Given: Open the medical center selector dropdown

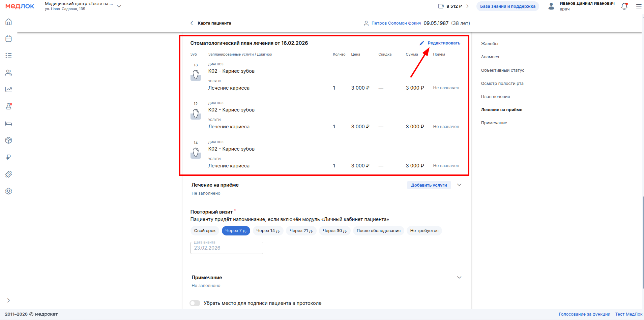Looking at the screenshot, I should pos(119,6).
